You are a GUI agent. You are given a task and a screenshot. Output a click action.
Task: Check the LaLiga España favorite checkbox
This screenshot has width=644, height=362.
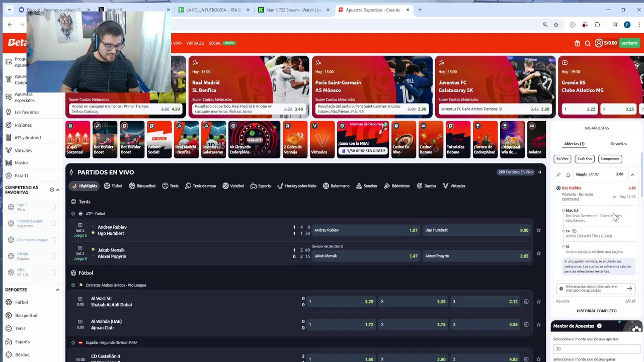[53, 256]
